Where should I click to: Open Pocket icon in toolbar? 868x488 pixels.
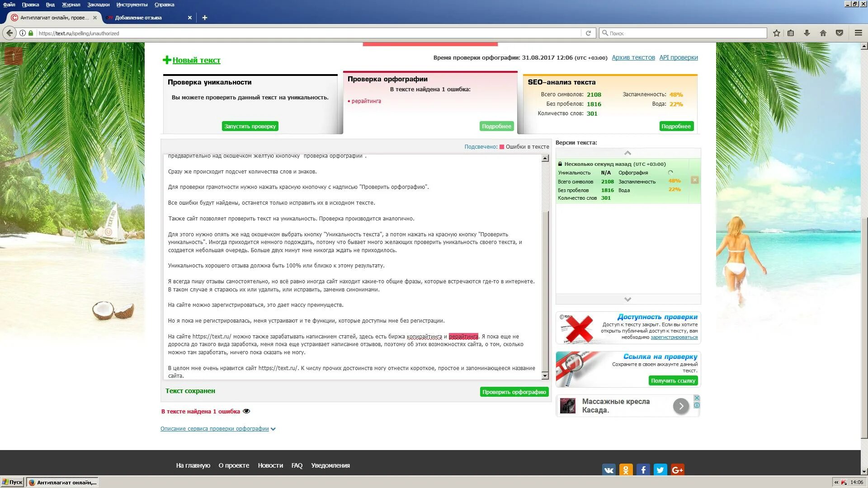click(840, 33)
